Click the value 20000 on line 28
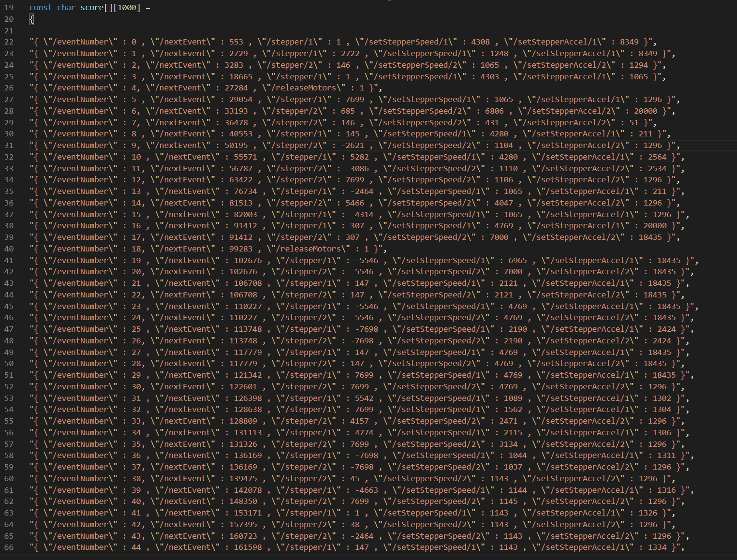Screen dimensions: 737x560 pyautogui.click(x=646, y=111)
